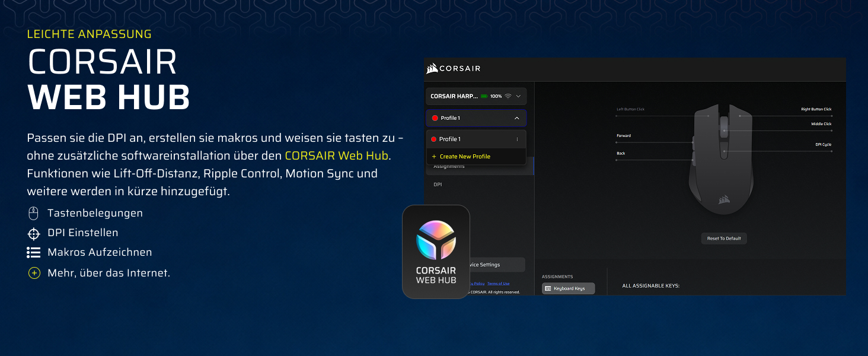Expand the CORSAIR HARP device dropdown chevron
The image size is (868, 356).
click(x=519, y=96)
